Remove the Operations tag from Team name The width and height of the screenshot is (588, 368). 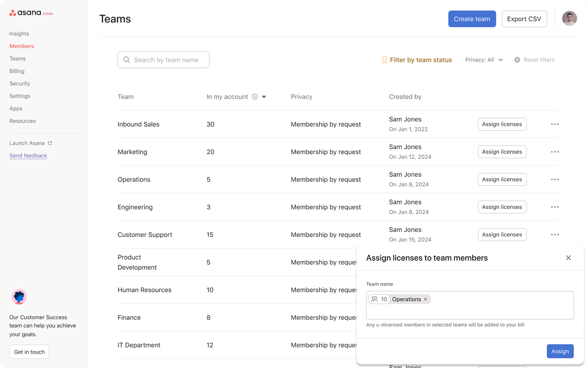click(x=425, y=299)
